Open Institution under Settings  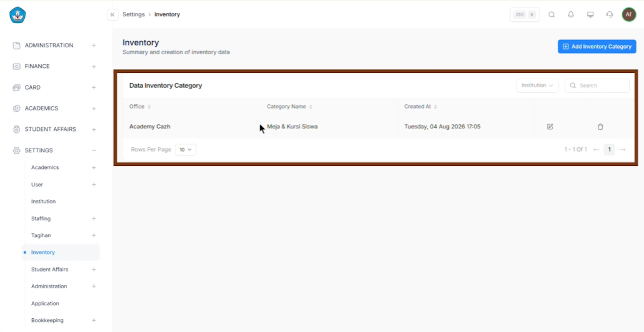pos(43,201)
